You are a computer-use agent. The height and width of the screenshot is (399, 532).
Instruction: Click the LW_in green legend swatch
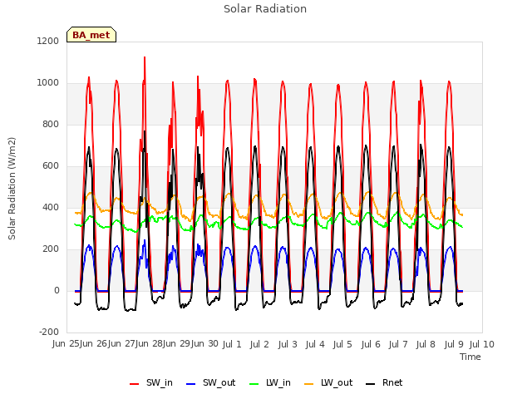click(254, 384)
